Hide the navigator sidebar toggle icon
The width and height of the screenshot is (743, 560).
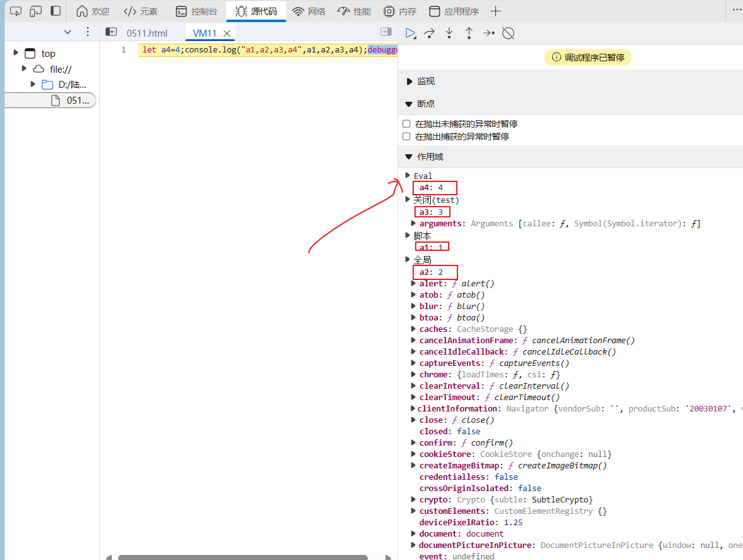111,32
